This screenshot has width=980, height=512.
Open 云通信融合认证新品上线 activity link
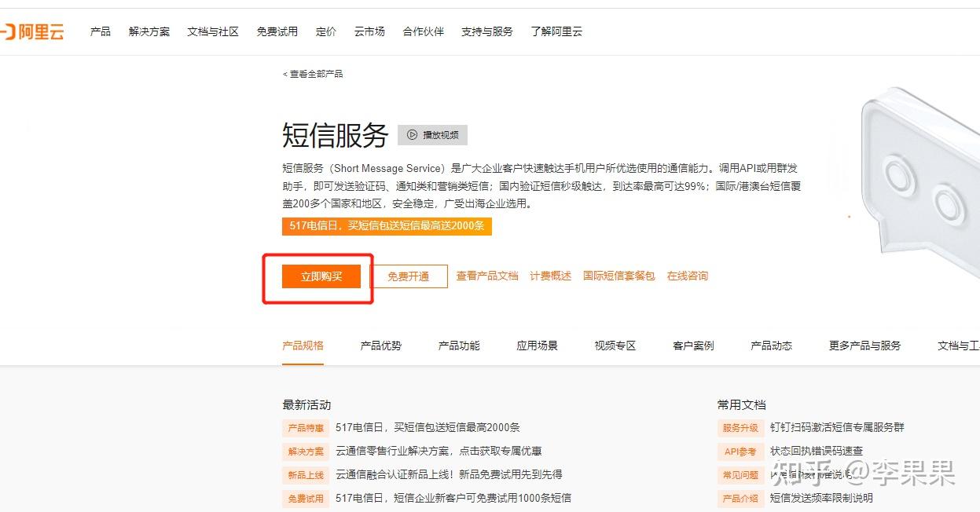(x=449, y=475)
